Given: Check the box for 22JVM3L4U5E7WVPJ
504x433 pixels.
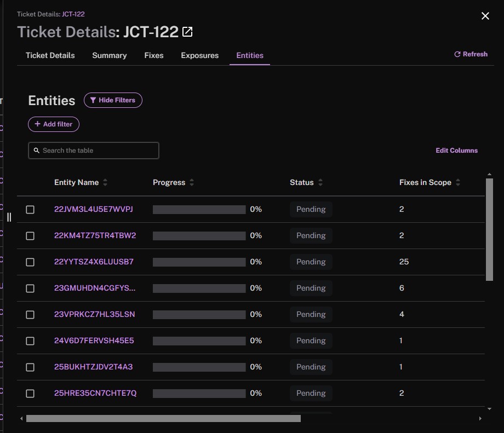Looking at the screenshot, I should (x=30, y=210).
